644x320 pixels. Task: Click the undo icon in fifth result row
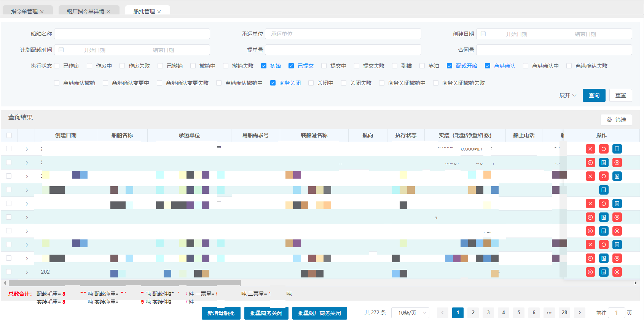(604, 204)
